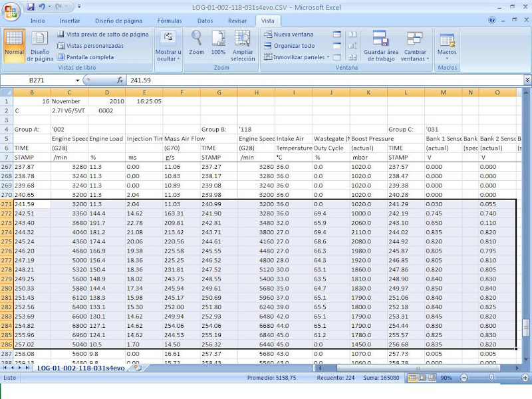Select column K header

click(x=368, y=92)
